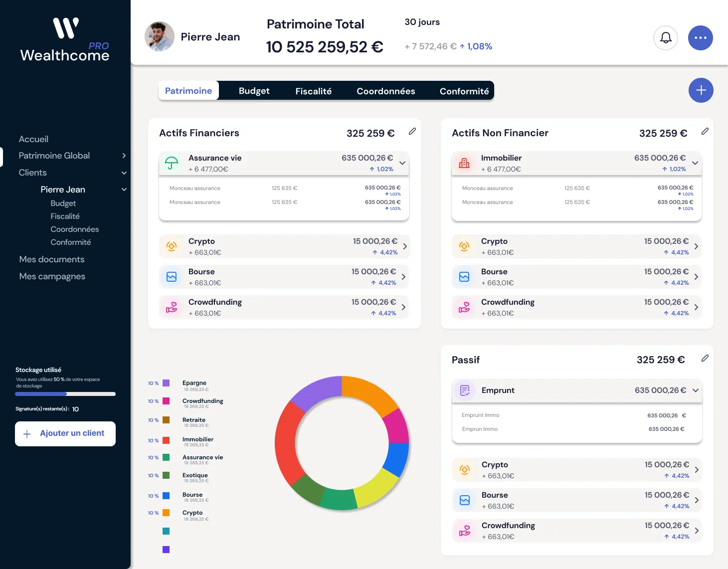The image size is (728, 569).
Task: Open Coordonnées under Pierre Jean in sidebar
Action: 75,229
